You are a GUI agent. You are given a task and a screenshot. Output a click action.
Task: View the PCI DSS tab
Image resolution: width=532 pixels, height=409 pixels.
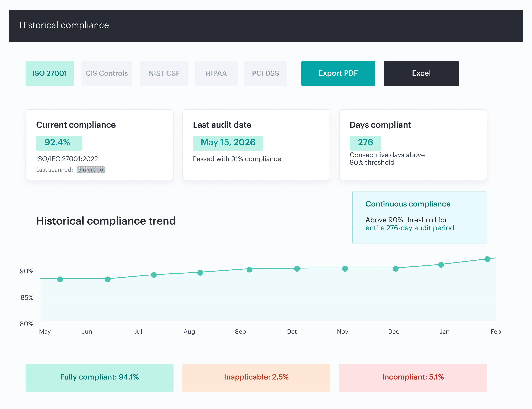tap(265, 73)
